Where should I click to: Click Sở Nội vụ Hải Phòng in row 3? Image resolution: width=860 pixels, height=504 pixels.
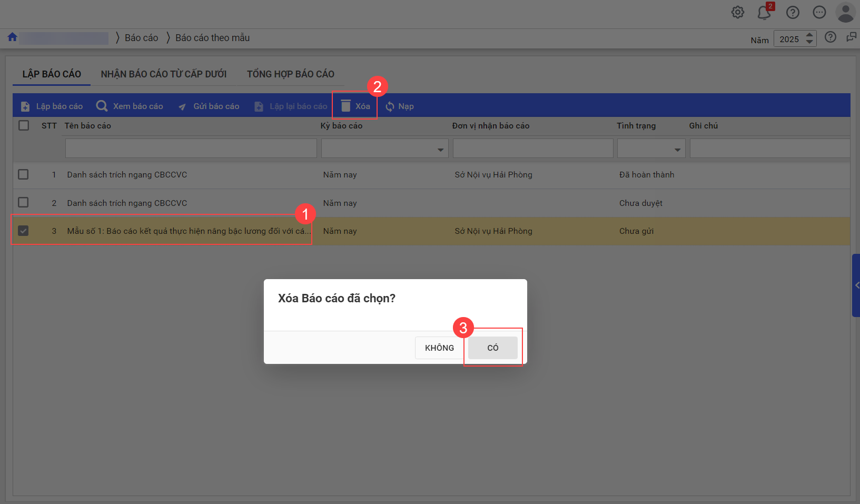click(493, 231)
